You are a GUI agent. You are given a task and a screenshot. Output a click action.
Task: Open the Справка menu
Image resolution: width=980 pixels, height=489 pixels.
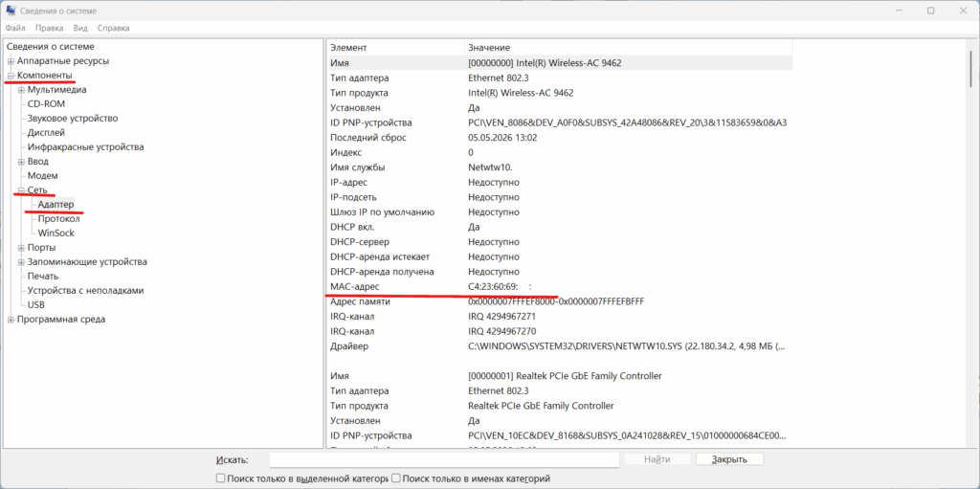114,28
